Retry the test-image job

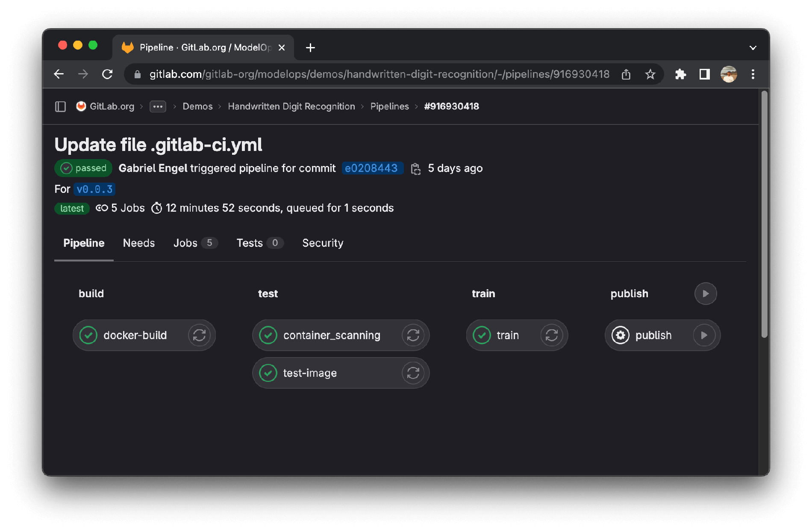tap(413, 373)
